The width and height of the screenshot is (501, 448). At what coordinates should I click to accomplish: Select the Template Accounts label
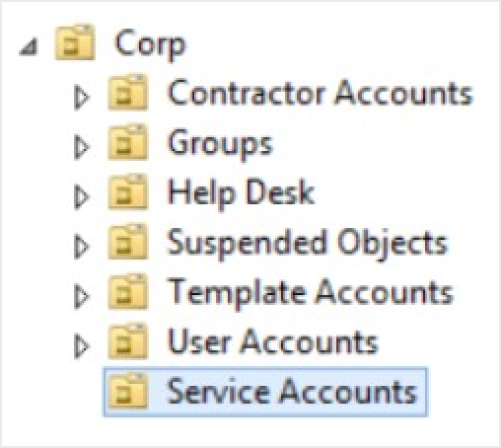coord(311,293)
